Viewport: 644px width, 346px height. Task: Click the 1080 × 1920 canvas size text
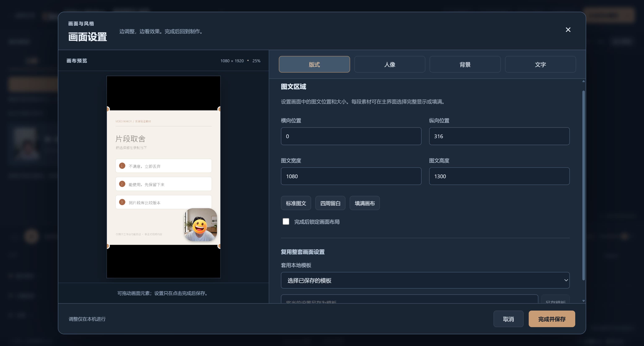point(232,61)
